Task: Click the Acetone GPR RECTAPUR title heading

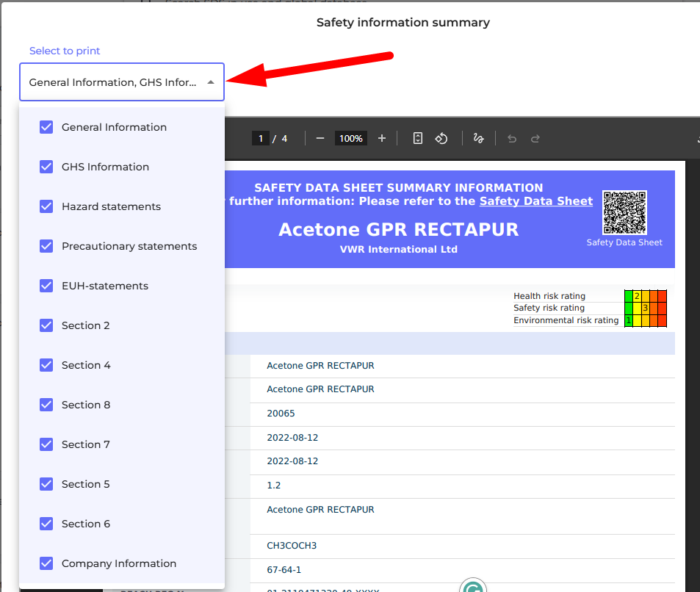Action: [x=399, y=229]
